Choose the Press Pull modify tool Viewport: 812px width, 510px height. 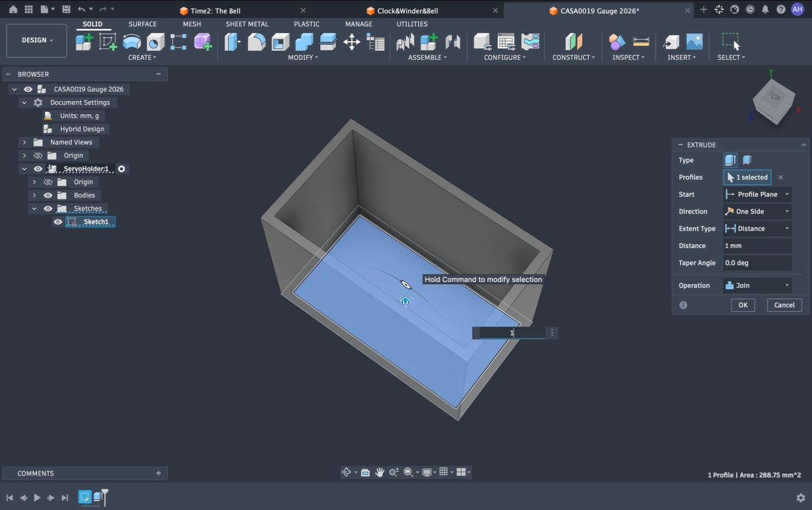(233, 42)
